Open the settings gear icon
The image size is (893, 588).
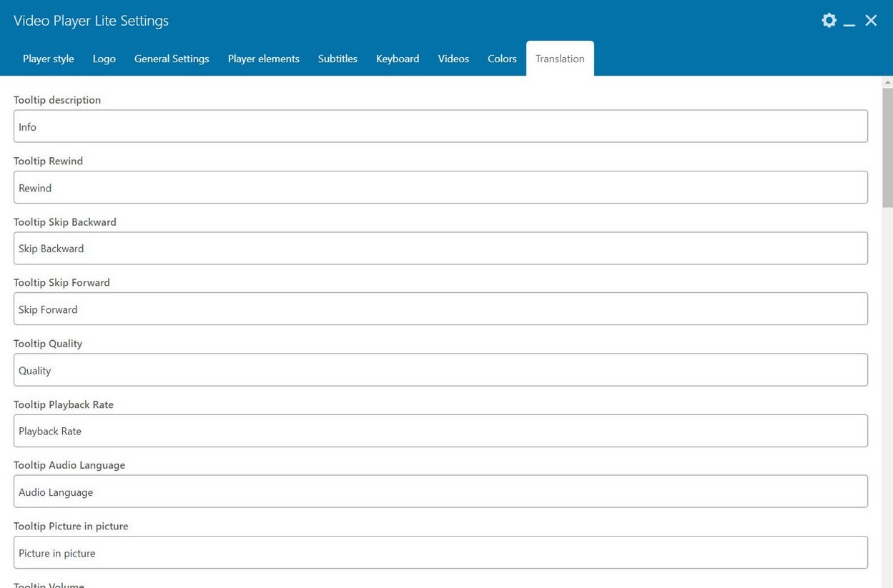[829, 21]
